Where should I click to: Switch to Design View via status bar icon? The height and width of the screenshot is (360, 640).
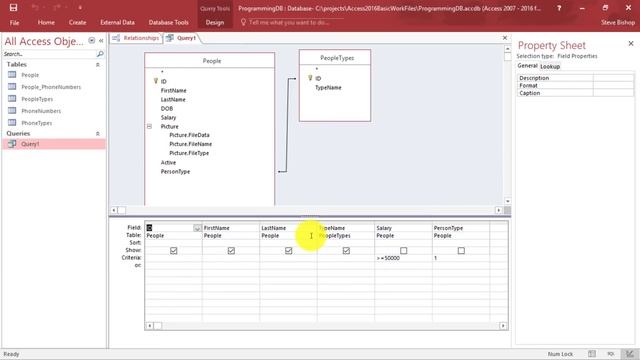click(629, 354)
